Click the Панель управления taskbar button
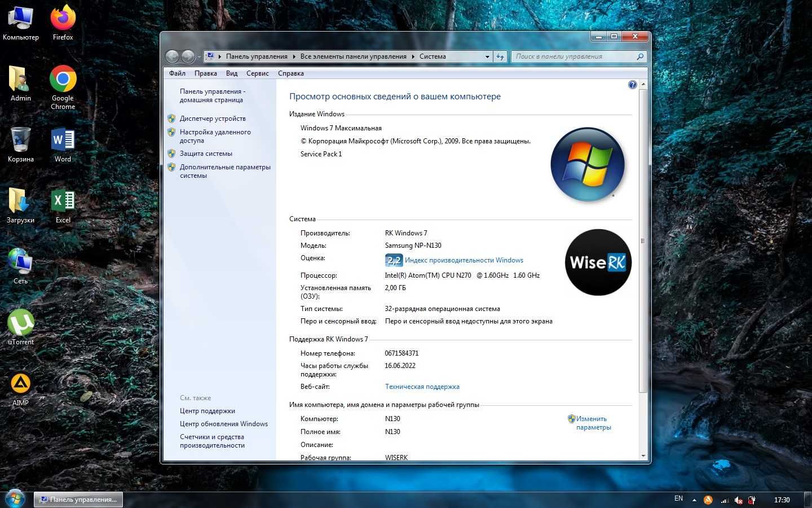The image size is (812, 508). click(x=78, y=500)
